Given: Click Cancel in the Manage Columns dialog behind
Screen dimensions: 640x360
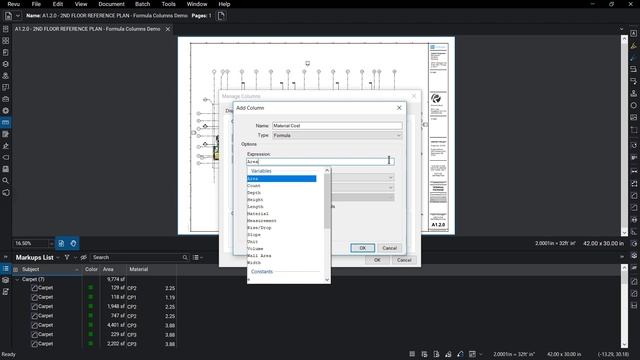Looking at the screenshot, I should coord(404,260).
